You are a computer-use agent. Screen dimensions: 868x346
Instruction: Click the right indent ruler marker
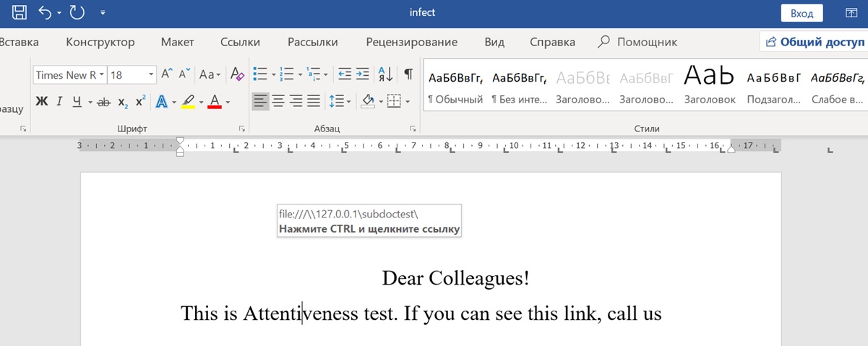731,149
